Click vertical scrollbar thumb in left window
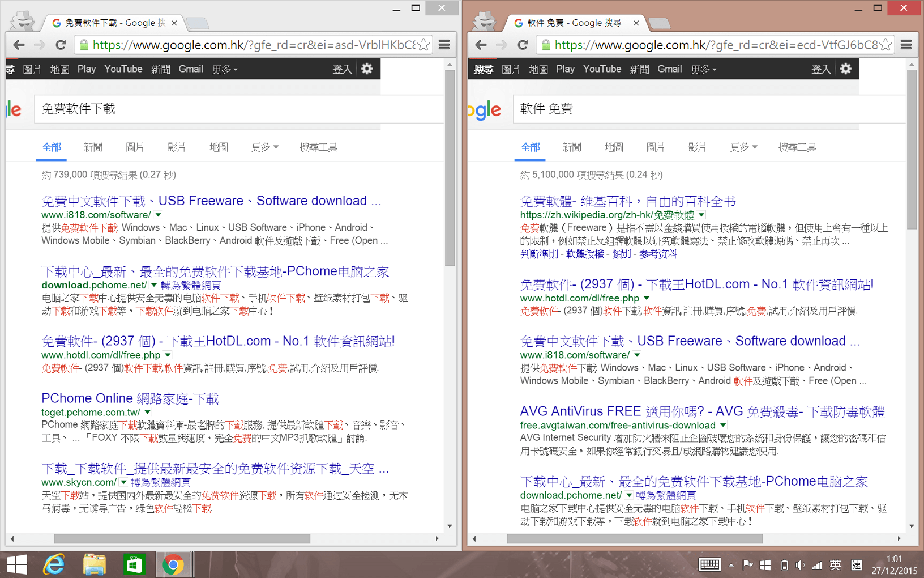Screen dimensions: 924x578 click(450, 168)
